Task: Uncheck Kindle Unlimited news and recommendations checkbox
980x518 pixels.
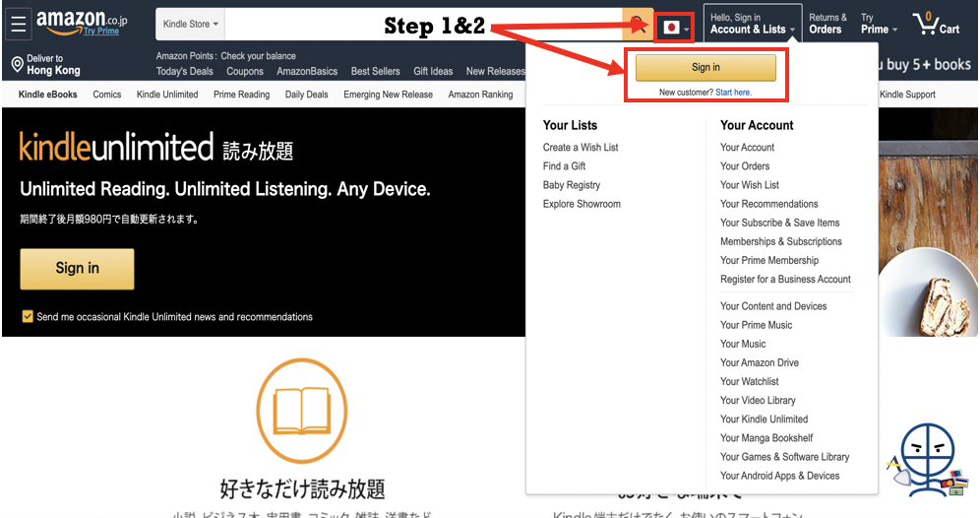Action: pos(28,316)
